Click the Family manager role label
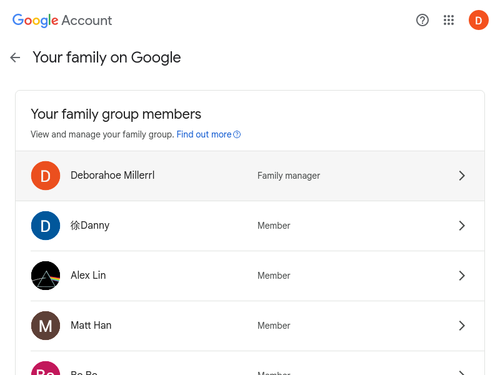 [x=289, y=176]
